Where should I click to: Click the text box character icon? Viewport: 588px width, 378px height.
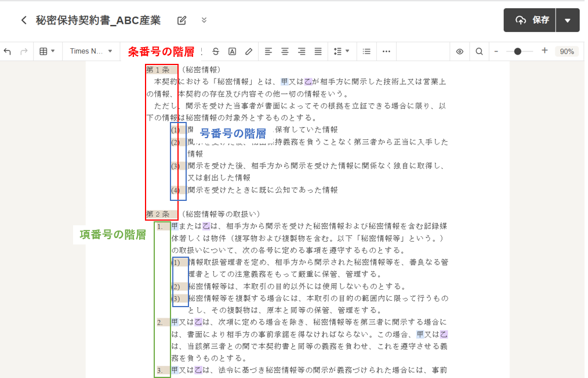click(x=232, y=51)
